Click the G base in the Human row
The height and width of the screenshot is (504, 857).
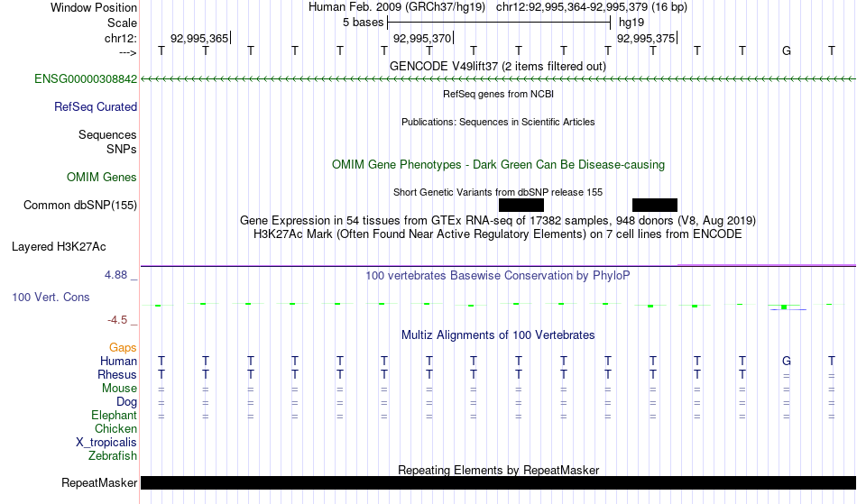pos(787,361)
